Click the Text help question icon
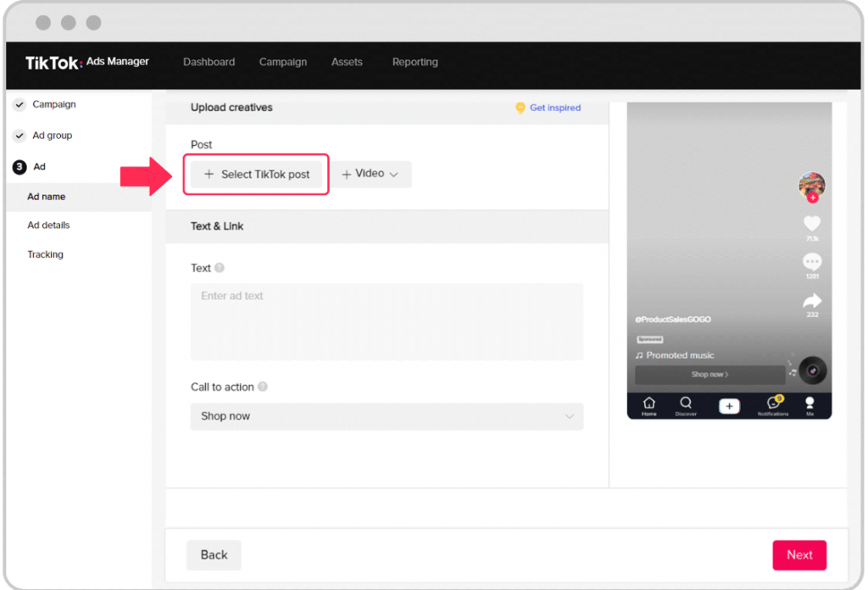 point(220,268)
